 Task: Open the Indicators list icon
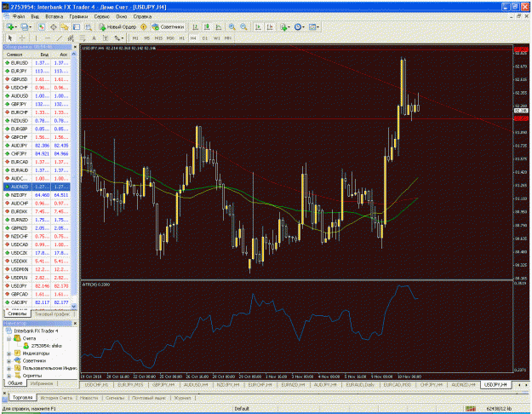point(284,26)
